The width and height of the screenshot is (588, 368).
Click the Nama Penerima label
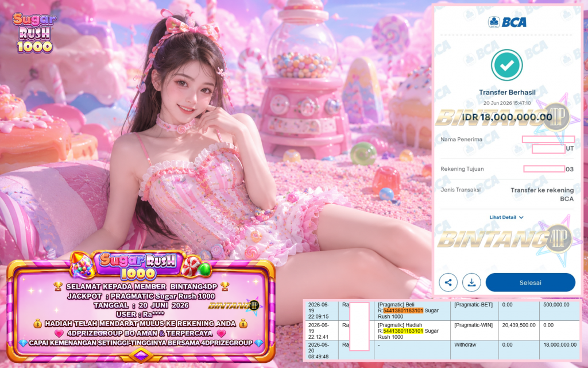point(461,139)
